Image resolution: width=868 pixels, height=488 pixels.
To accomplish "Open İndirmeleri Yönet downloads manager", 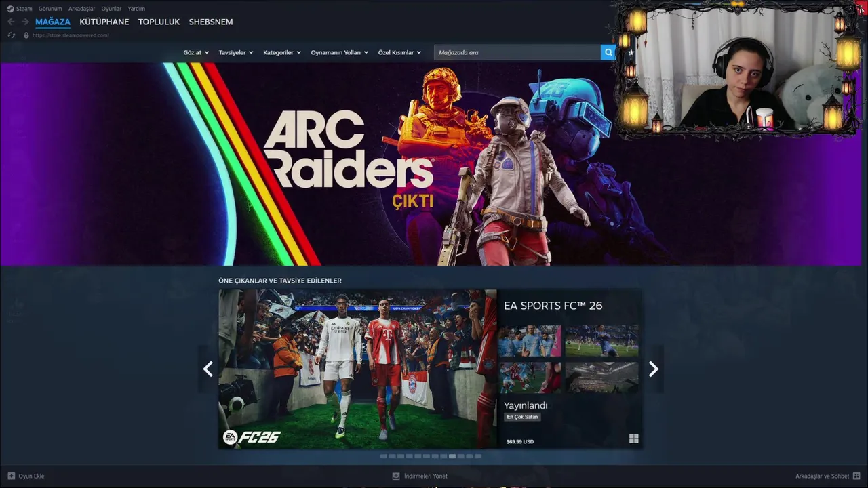I will coord(426,476).
